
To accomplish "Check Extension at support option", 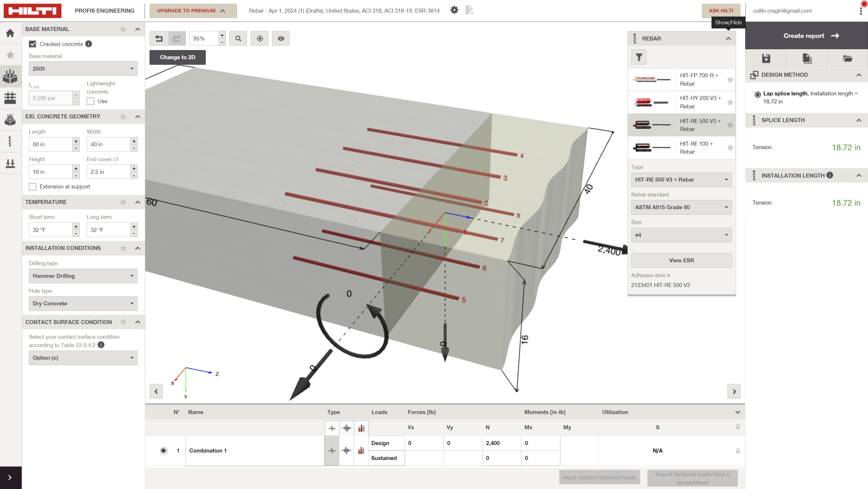I will [x=33, y=187].
